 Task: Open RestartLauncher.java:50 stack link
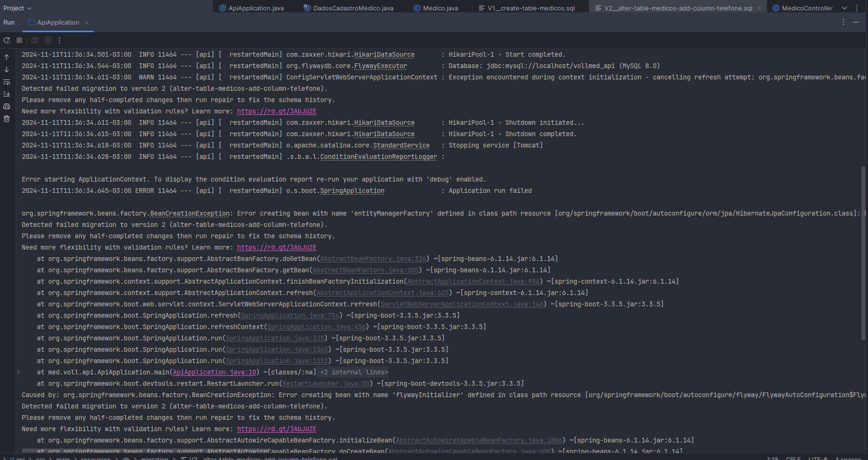click(326, 383)
